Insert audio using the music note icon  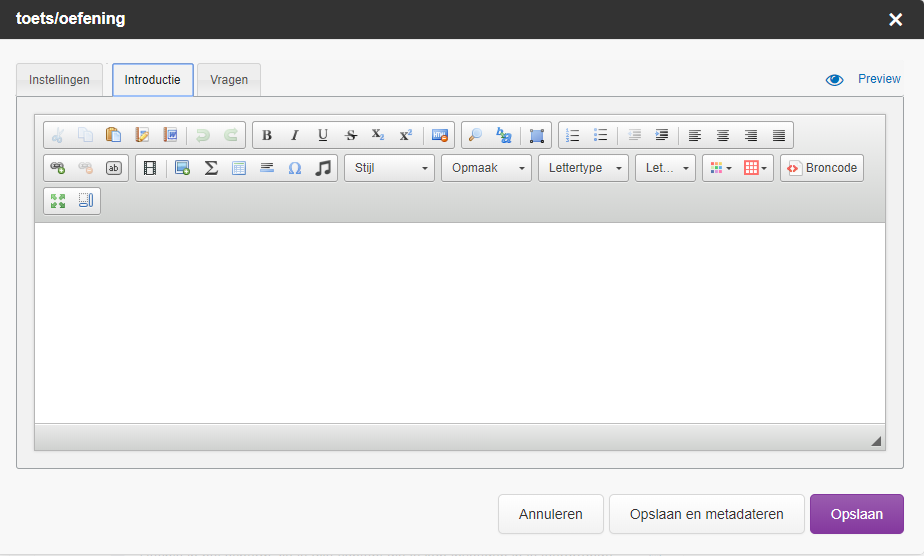pos(323,168)
